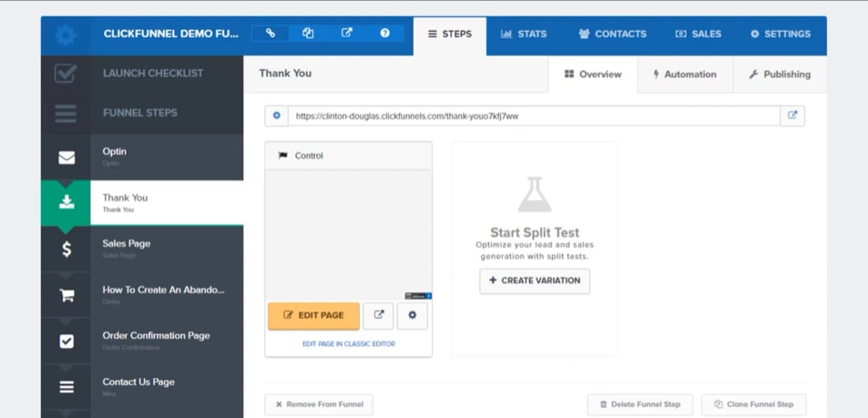Switch to the Stats tab

tap(524, 35)
